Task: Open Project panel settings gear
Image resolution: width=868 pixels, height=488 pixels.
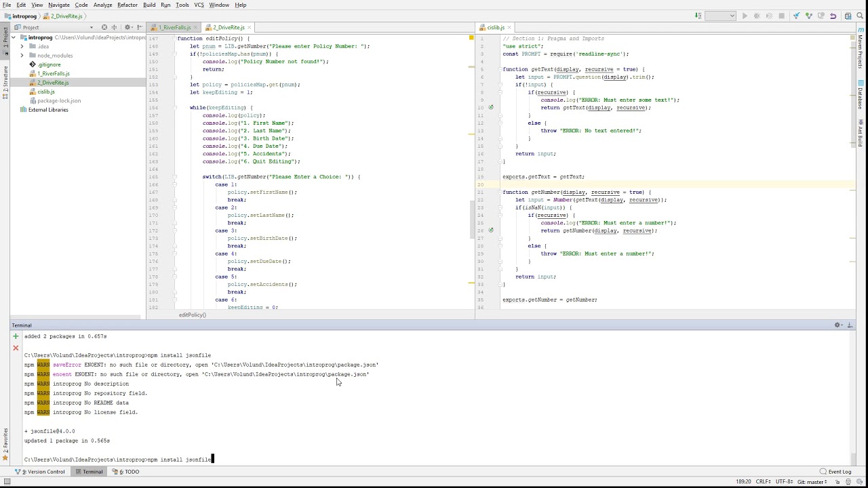Action: click(x=128, y=27)
